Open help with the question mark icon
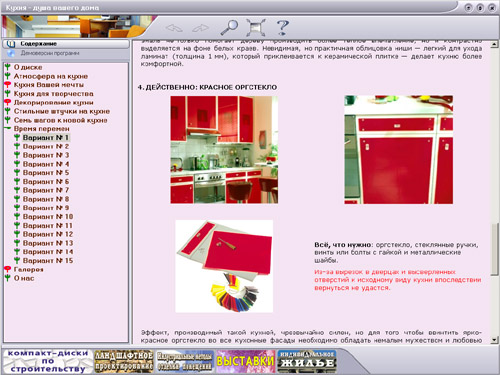The image size is (500, 375). tap(283, 27)
